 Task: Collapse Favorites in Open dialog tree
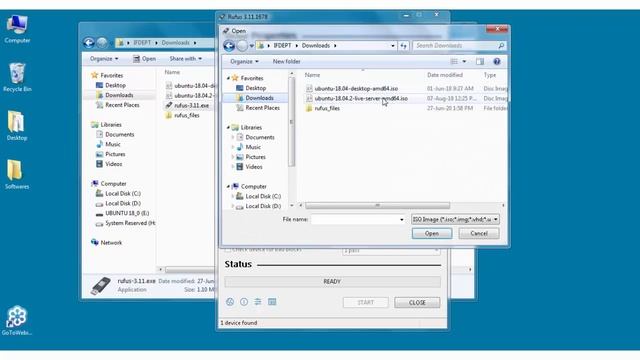pyautogui.click(x=228, y=78)
